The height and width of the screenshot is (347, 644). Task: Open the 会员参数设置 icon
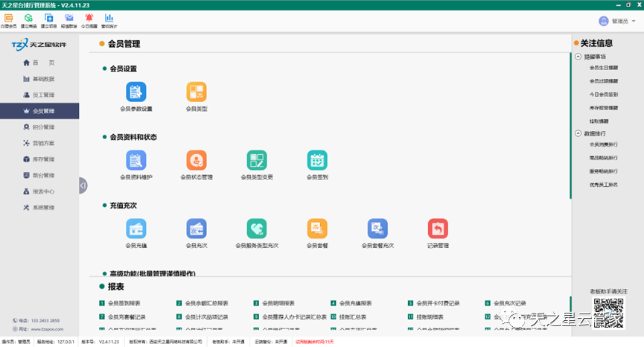136,92
